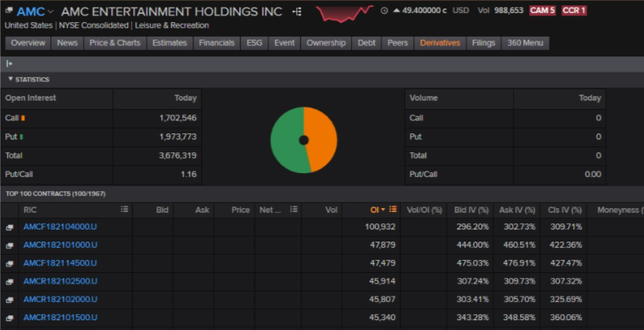Click the red mini price sparkline chart
Screen dimensions: 644x330
tap(344, 13)
